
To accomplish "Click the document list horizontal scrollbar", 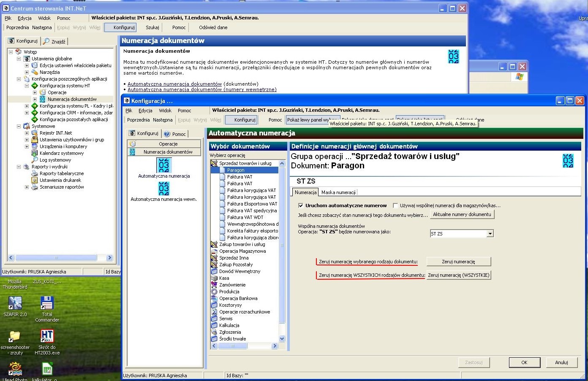I will pos(245,346).
